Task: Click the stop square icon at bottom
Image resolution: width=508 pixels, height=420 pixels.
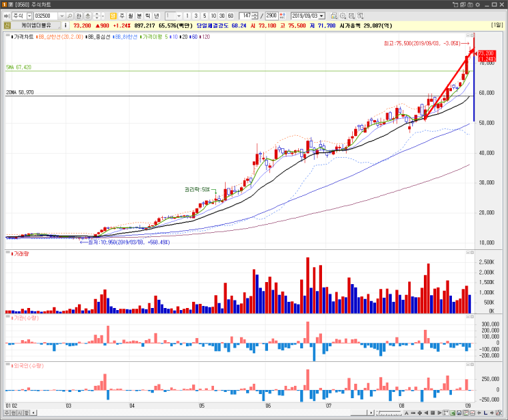Action: 433,413
